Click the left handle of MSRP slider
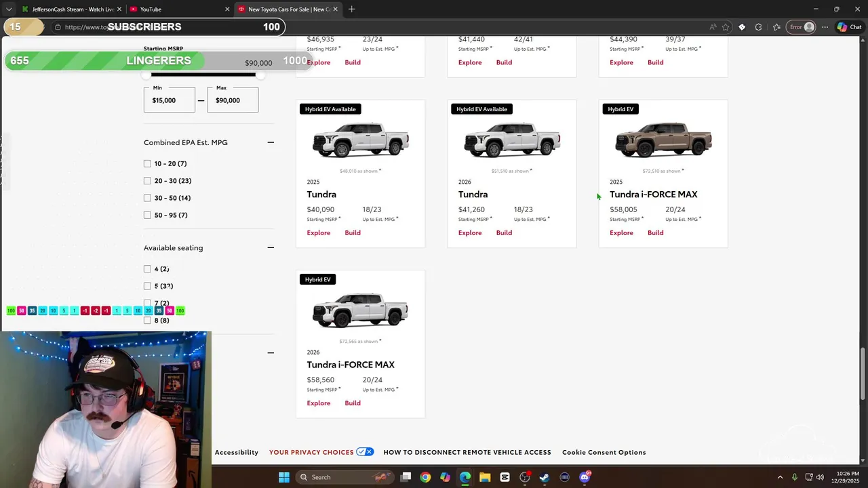Viewport: 868px width, 488px height. 146,75
